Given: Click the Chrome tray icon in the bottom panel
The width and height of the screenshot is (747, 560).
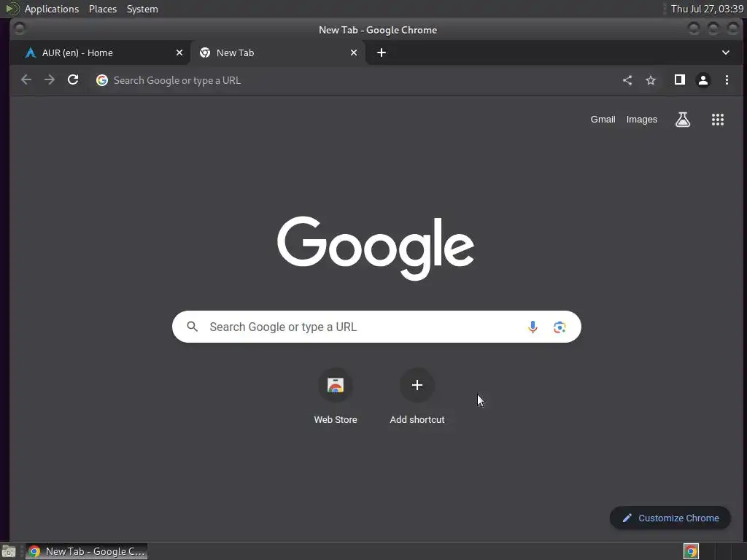Looking at the screenshot, I should click(x=691, y=551).
